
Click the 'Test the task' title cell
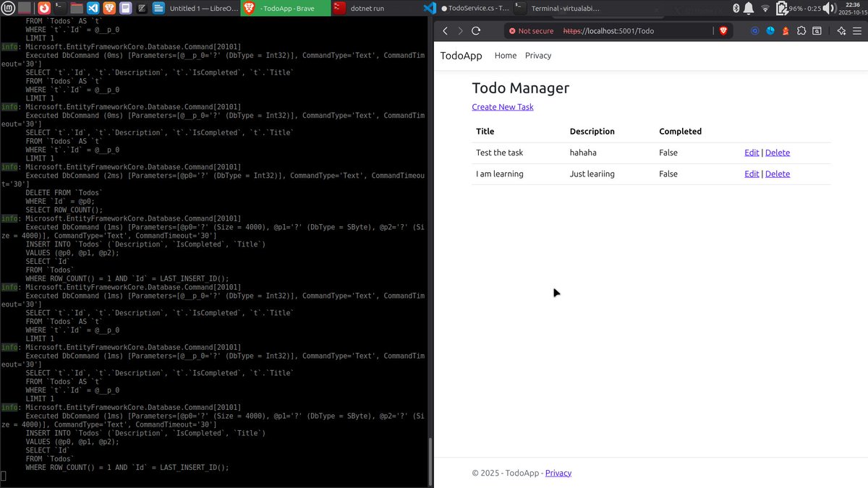click(x=500, y=153)
